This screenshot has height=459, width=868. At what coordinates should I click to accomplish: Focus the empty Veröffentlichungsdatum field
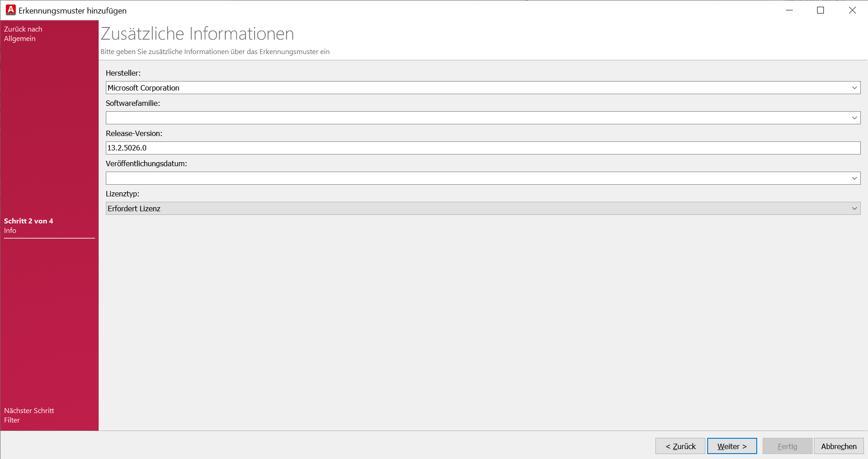coord(477,178)
